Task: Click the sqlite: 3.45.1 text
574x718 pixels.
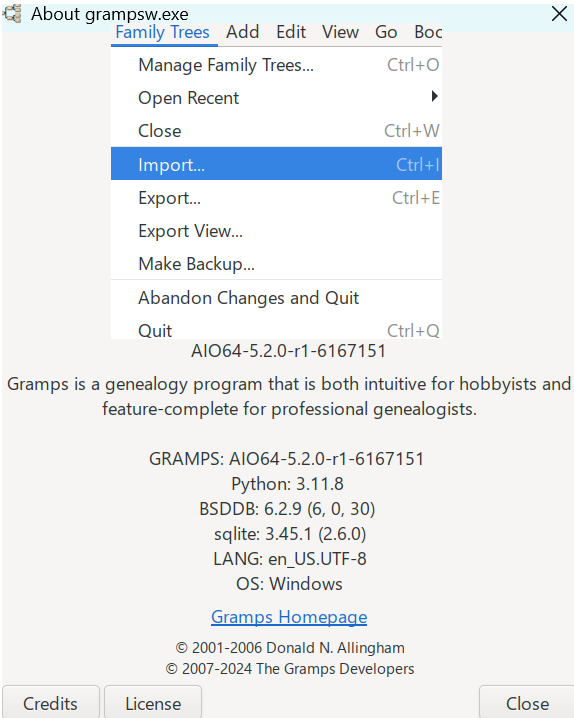Action: click(290, 534)
